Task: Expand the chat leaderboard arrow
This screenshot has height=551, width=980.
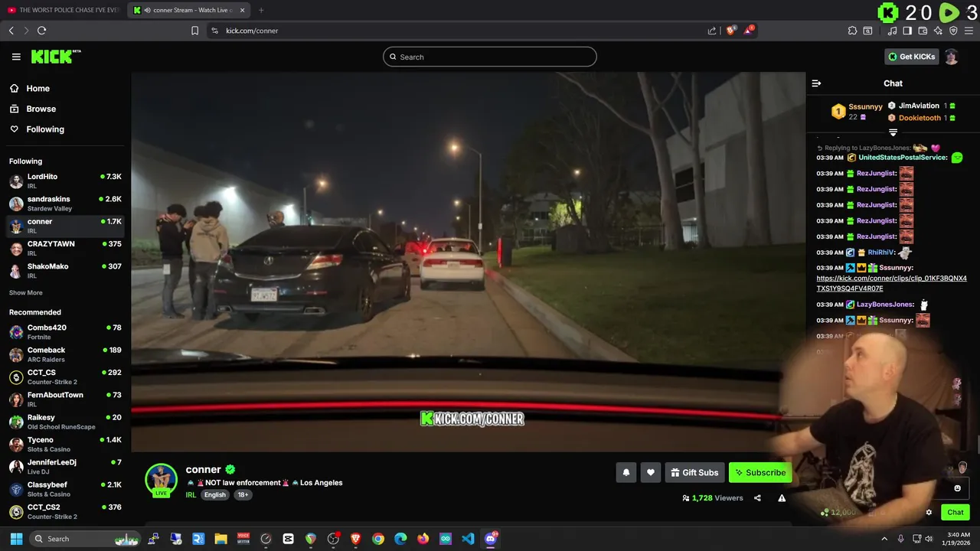Action: [893, 132]
